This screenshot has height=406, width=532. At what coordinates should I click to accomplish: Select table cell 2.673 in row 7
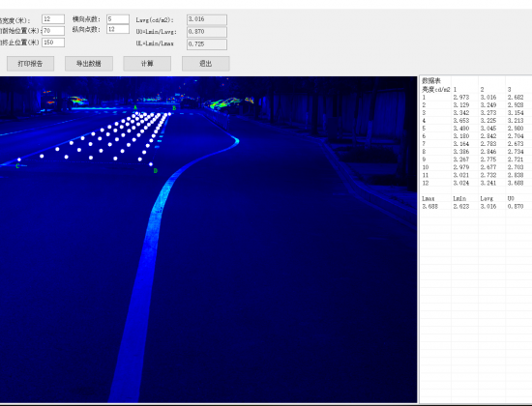click(x=516, y=144)
